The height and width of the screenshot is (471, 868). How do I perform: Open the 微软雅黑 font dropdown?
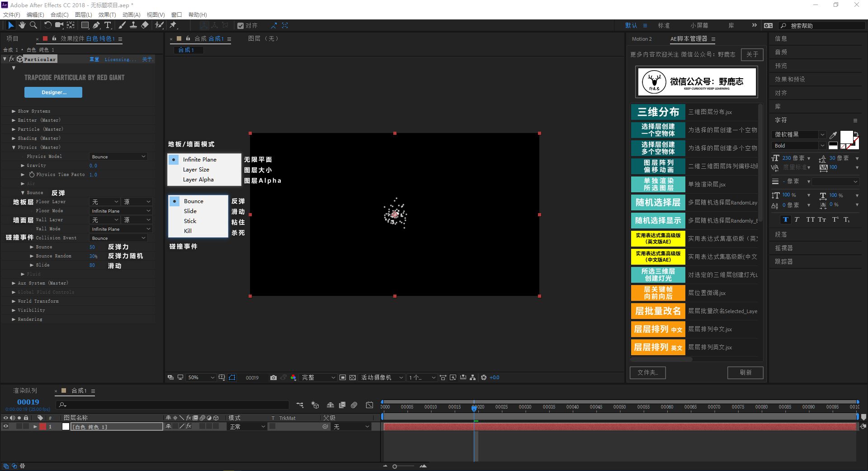click(799, 134)
